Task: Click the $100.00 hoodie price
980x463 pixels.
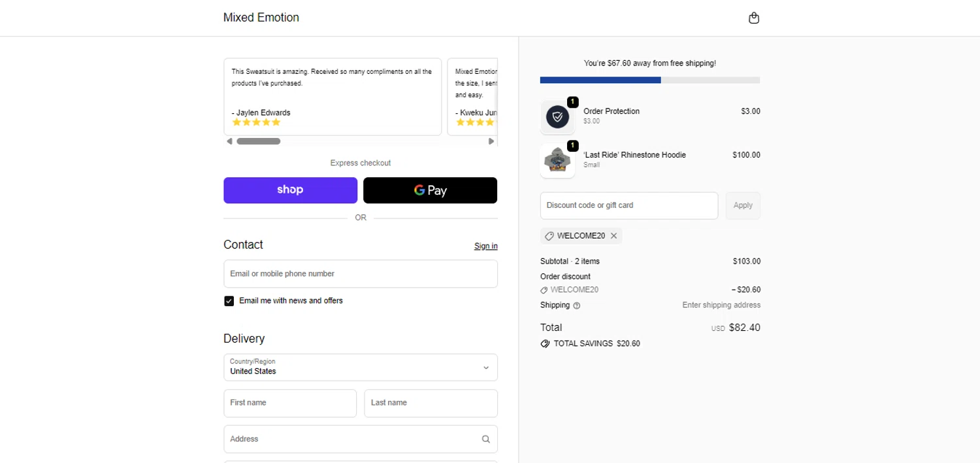Action: click(746, 155)
